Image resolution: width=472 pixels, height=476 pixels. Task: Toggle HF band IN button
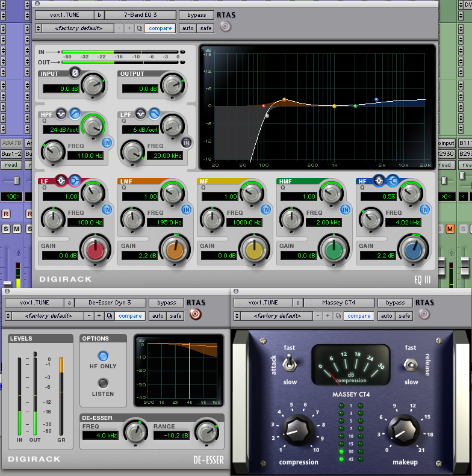[x=424, y=209]
